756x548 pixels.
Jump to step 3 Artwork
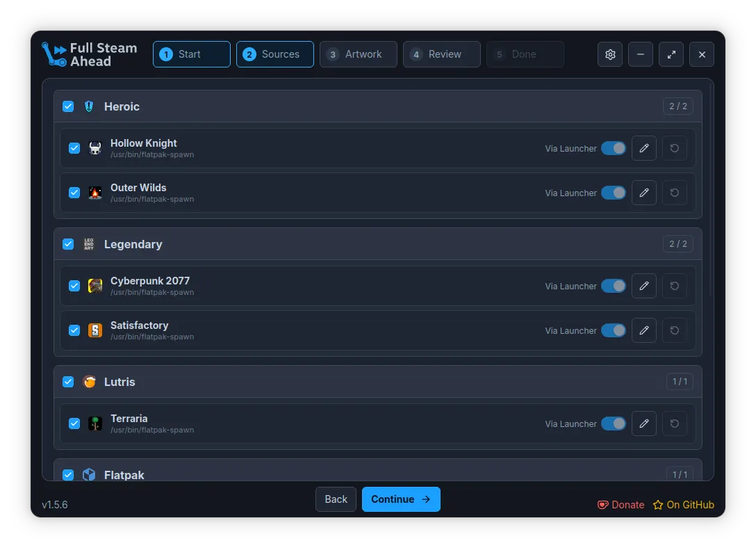click(x=359, y=54)
